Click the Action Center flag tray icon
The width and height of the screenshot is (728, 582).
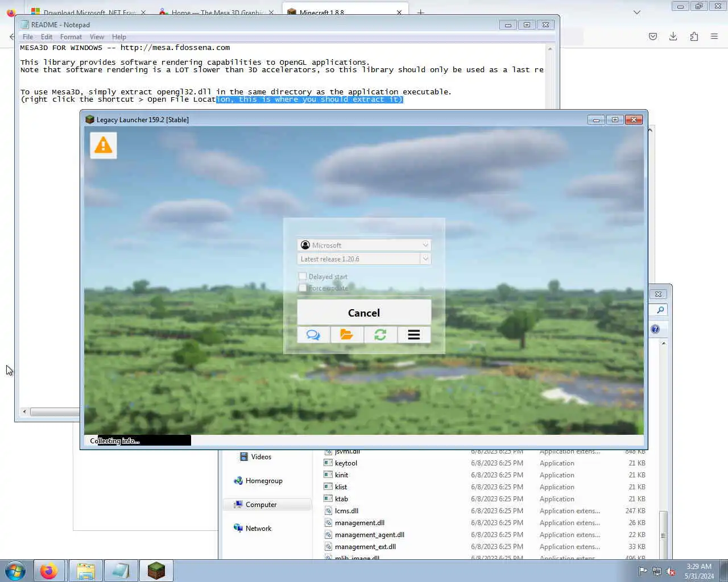click(x=643, y=571)
